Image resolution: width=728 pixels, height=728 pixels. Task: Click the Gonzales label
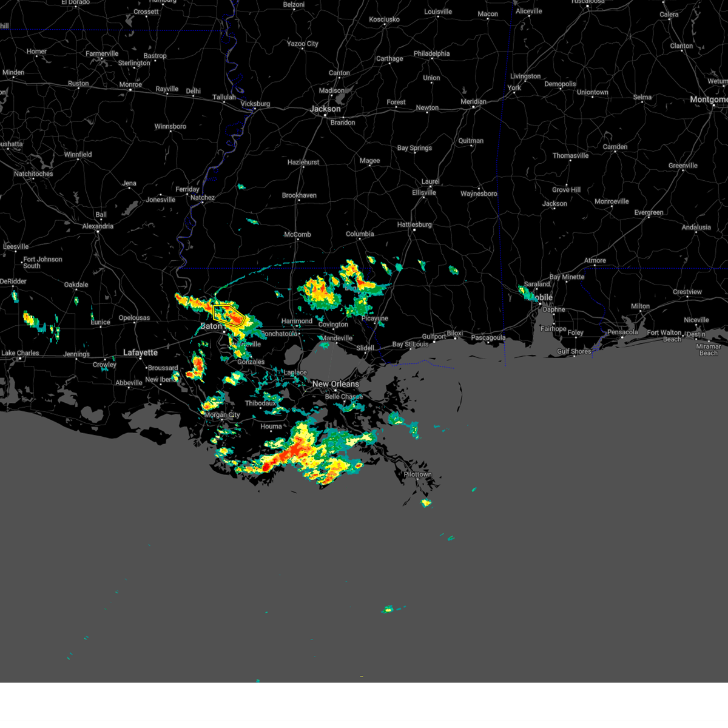tap(251, 362)
